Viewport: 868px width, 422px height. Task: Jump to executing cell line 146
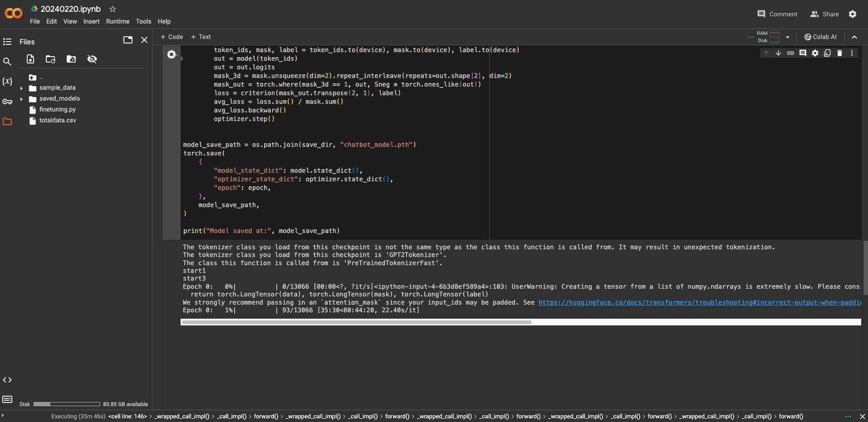[128, 417]
